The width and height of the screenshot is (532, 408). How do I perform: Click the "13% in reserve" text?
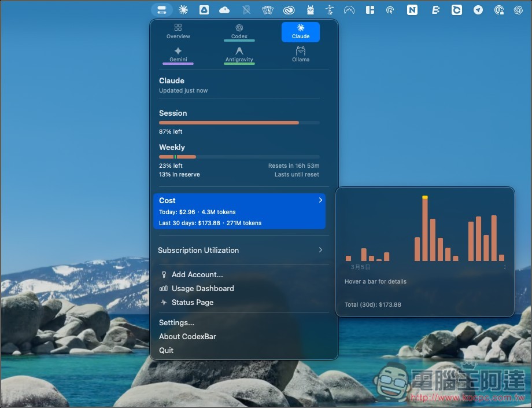tap(179, 174)
